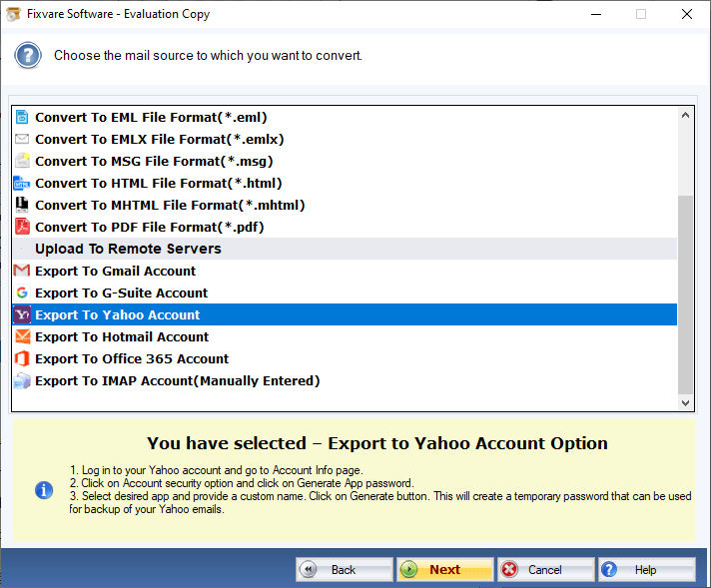
Task: Close the Fixvare Software window
Action: [x=687, y=14]
